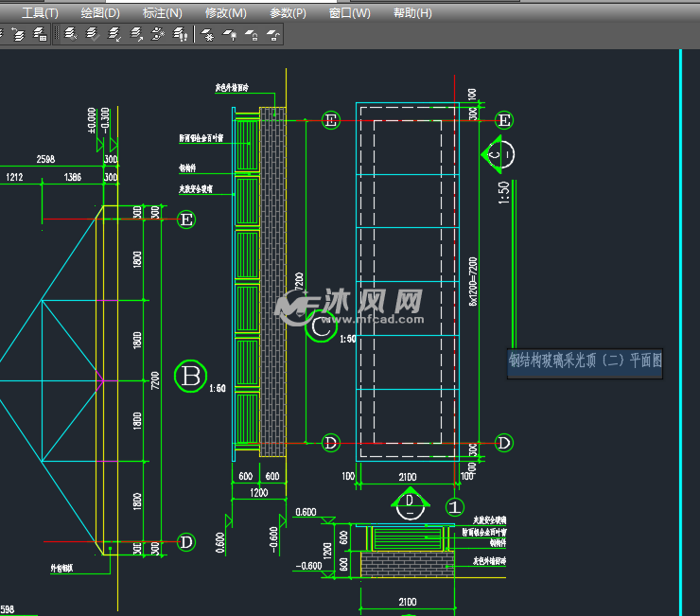Open the 标注(N) dimension menu
This screenshot has height=616, width=700.
click(162, 13)
